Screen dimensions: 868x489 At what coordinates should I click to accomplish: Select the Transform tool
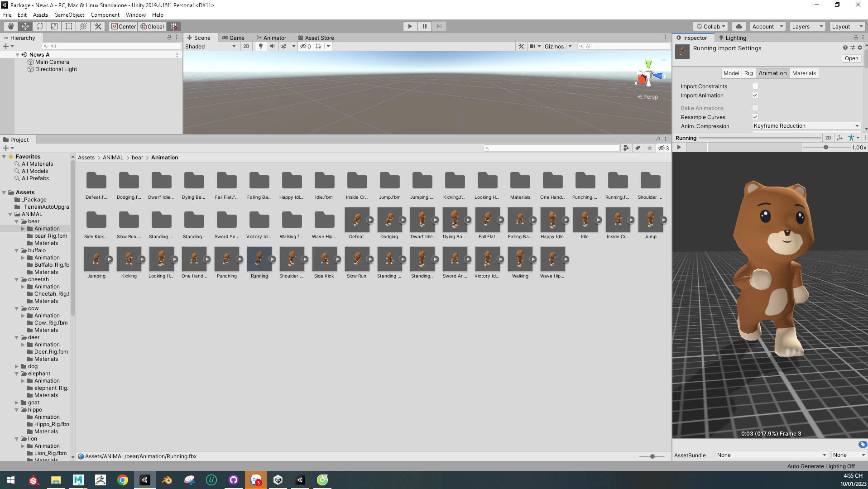point(83,26)
